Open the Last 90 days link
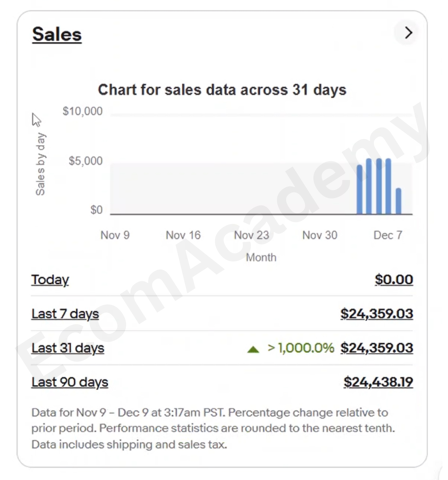 pos(70,382)
